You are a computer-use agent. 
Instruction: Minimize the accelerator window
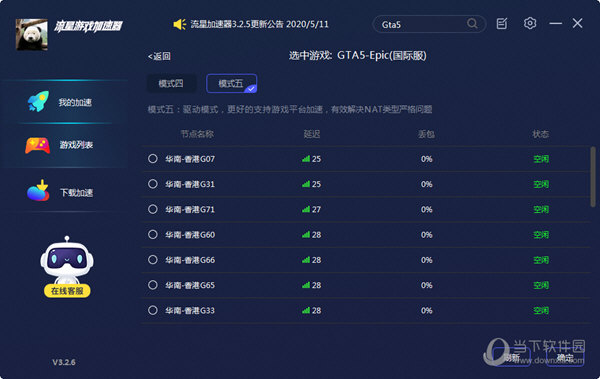(556, 24)
